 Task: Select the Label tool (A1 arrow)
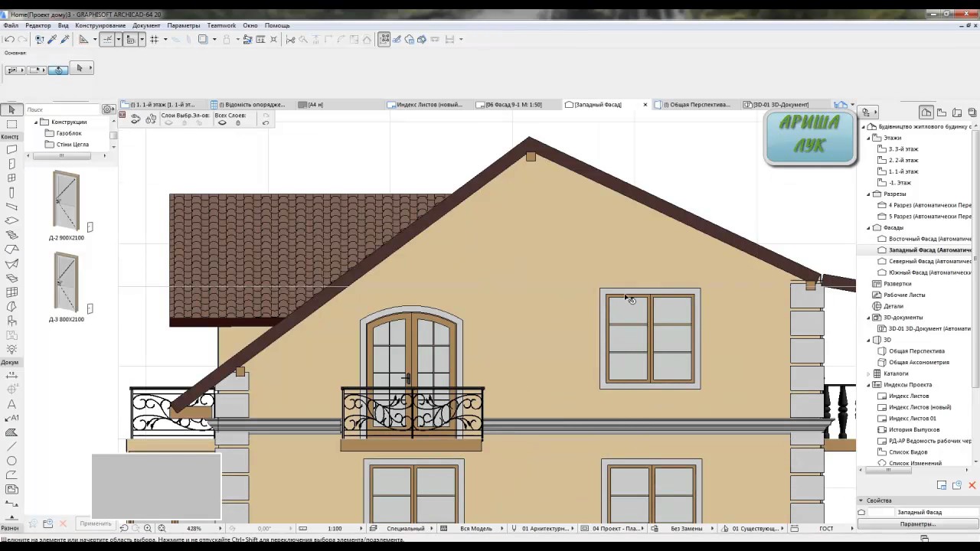(11, 418)
